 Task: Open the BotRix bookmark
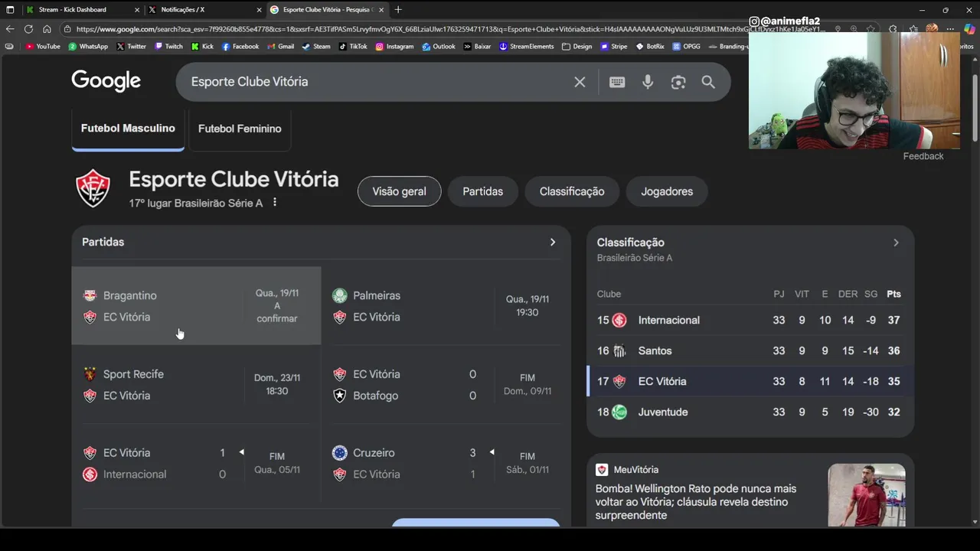(x=650, y=46)
